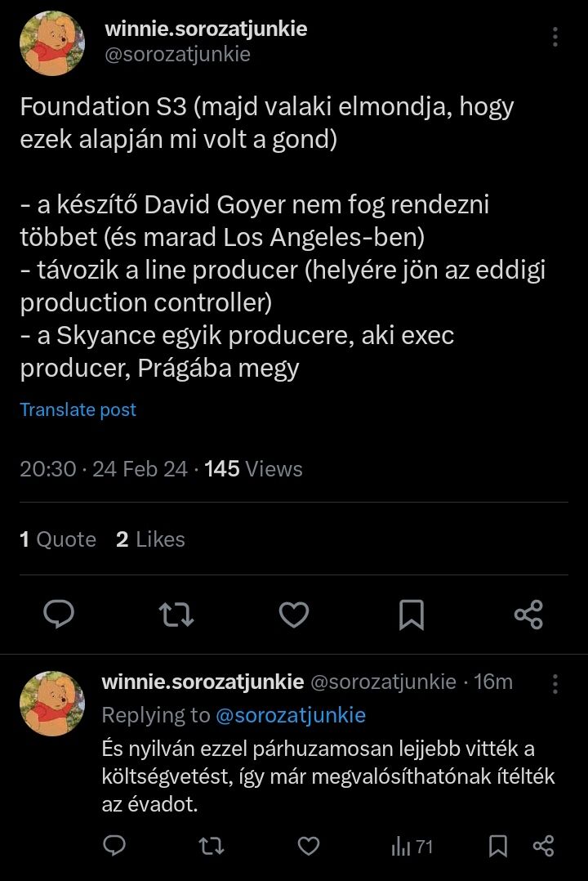This screenshot has width=588, height=881.
Task: Bookmark the reply post
Action: coord(497,846)
